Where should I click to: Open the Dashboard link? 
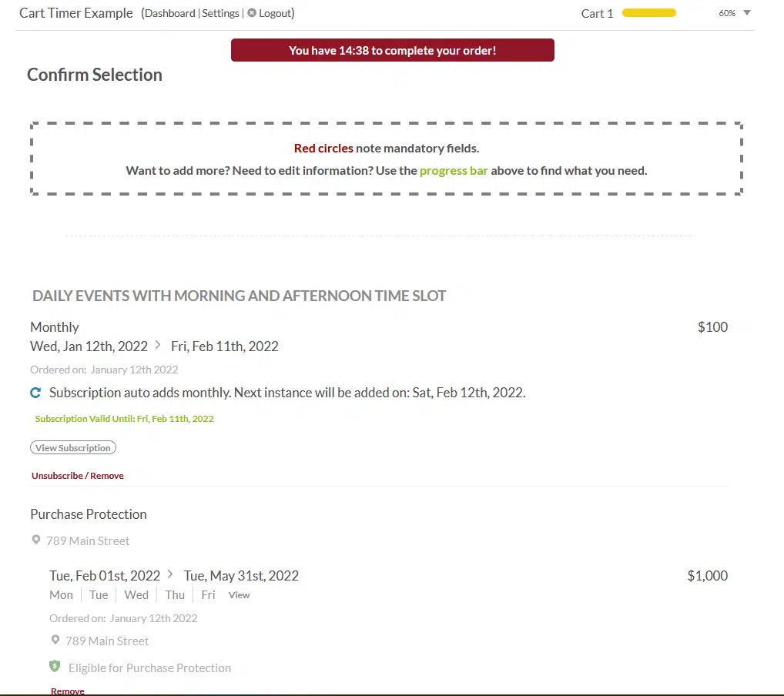pyautogui.click(x=170, y=13)
